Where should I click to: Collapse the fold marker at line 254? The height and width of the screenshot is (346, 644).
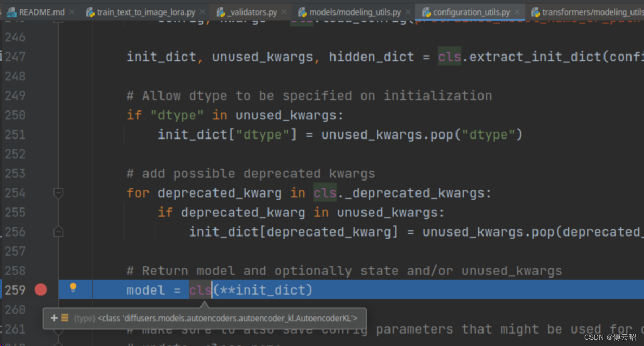(x=58, y=193)
